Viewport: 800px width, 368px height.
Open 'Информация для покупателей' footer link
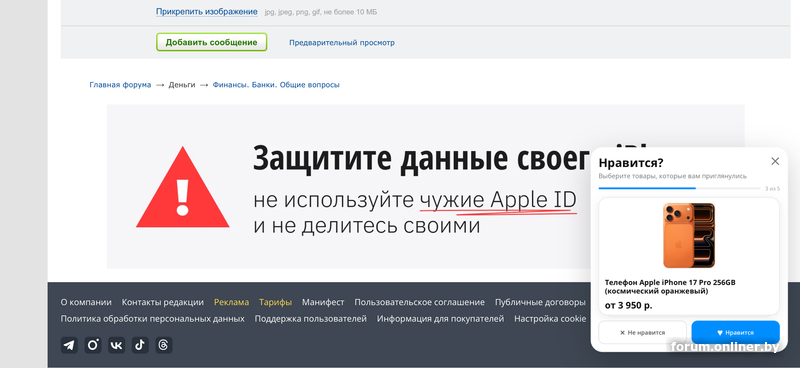[x=440, y=318]
